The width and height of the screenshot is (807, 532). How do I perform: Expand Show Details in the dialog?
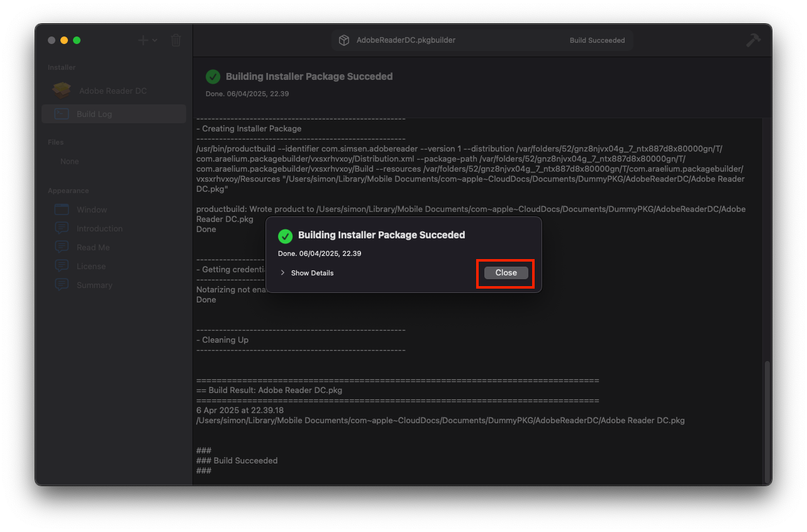(x=307, y=273)
